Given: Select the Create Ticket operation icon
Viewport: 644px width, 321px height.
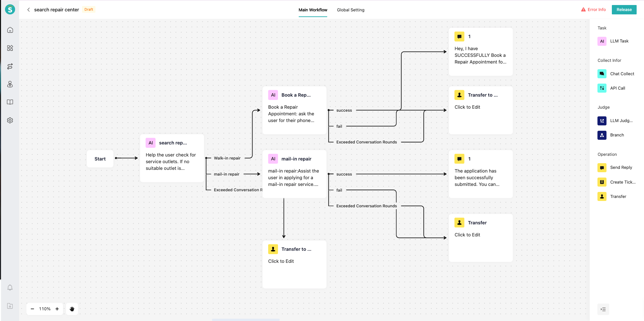Looking at the screenshot, I should 602,182.
